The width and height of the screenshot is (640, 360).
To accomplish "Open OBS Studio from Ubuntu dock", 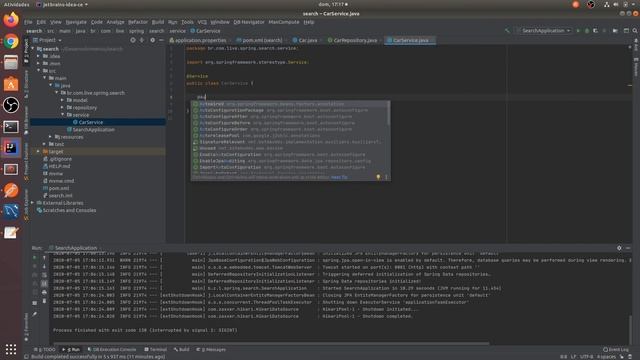I will tap(11, 105).
